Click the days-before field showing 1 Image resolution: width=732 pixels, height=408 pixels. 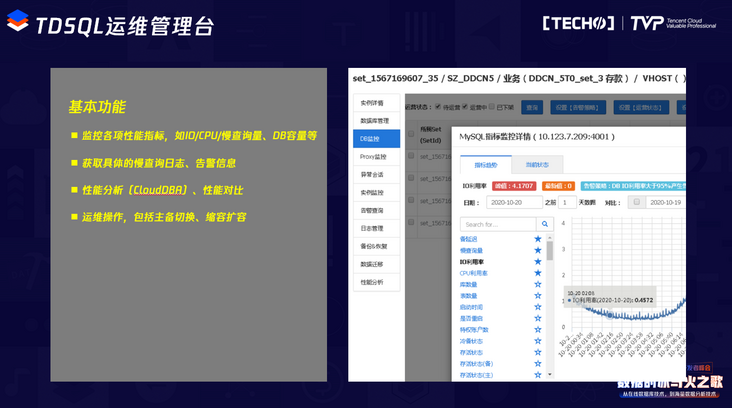tap(567, 202)
